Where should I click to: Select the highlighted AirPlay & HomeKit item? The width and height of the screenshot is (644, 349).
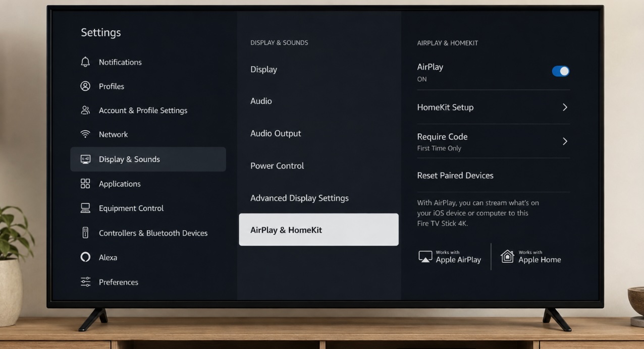pos(318,229)
